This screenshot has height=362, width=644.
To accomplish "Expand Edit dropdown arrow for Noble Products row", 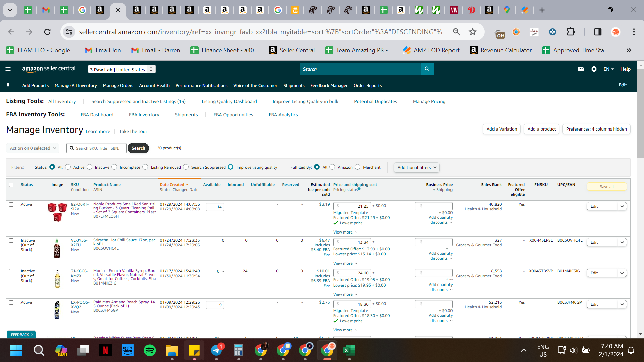I will (622, 206).
